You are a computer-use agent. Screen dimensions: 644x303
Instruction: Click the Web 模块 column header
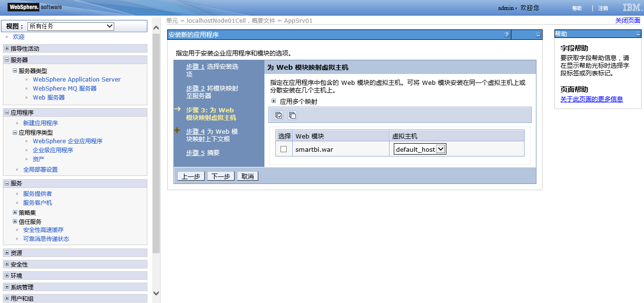coord(341,136)
